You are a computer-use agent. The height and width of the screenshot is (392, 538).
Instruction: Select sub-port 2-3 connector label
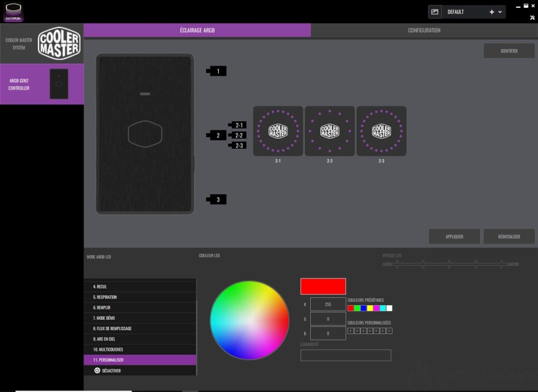pos(237,145)
